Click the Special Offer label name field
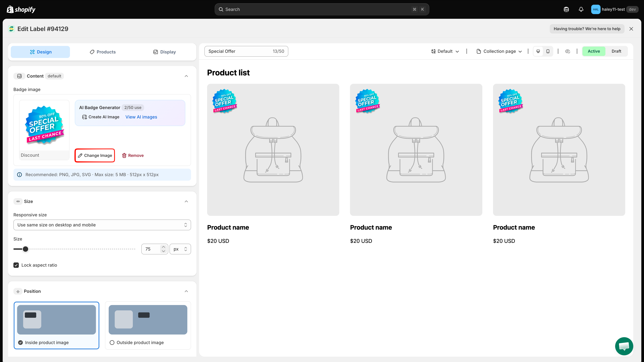This screenshot has width=644, height=362. pyautogui.click(x=246, y=51)
